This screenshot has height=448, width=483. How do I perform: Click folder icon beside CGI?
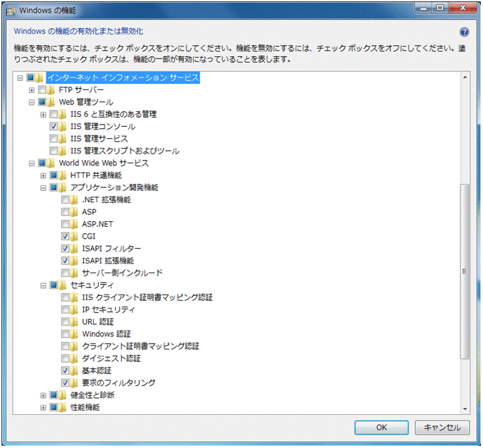coord(73,236)
